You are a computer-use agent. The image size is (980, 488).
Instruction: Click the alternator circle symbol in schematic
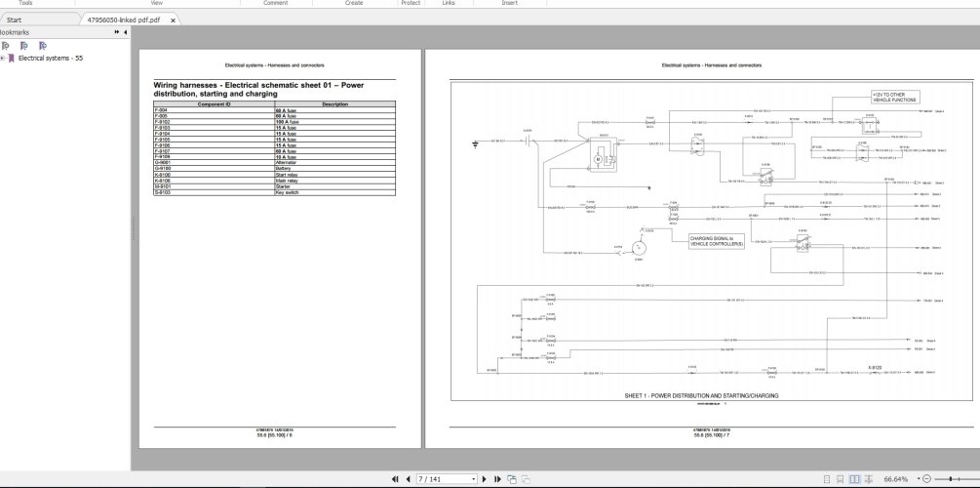click(x=639, y=248)
